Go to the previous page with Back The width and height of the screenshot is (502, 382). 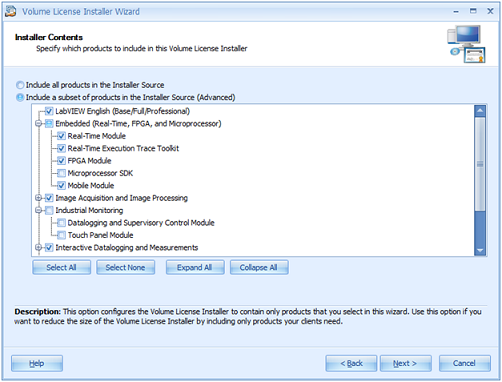351,363
